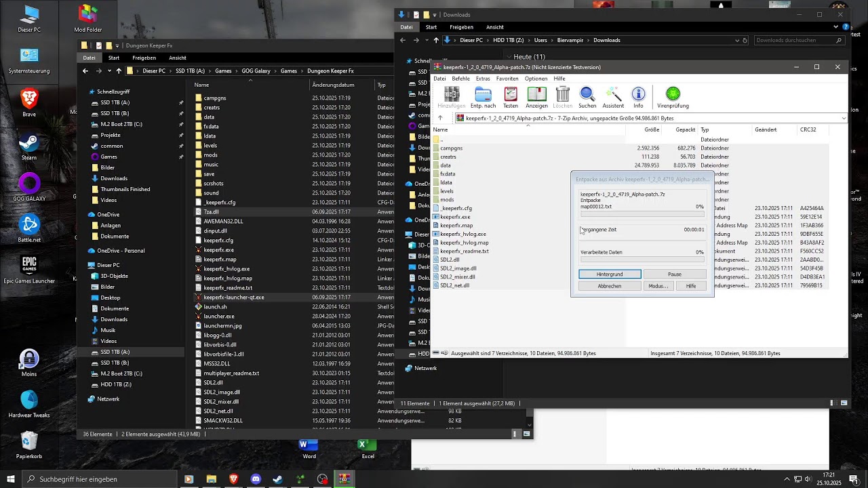Sort WinRAR list by Größe column
868x488 pixels.
(652, 129)
